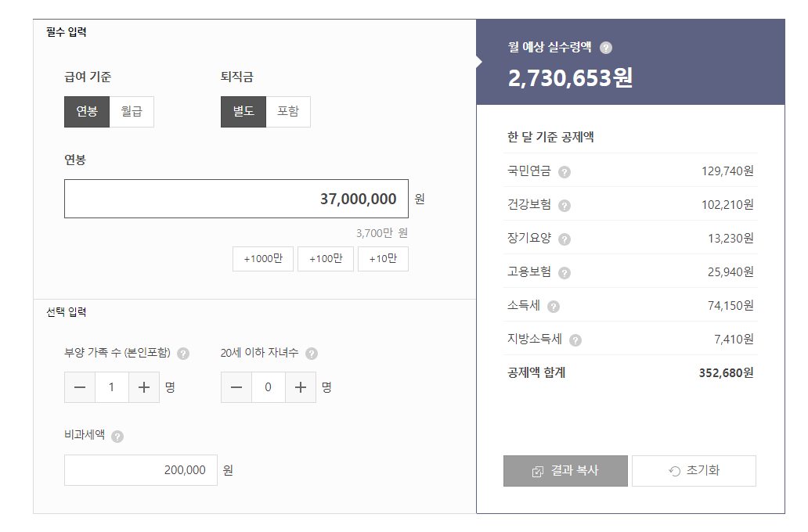This screenshot has width=808, height=532.
Task: Click the +10만 increment button
Action: tap(383, 259)
